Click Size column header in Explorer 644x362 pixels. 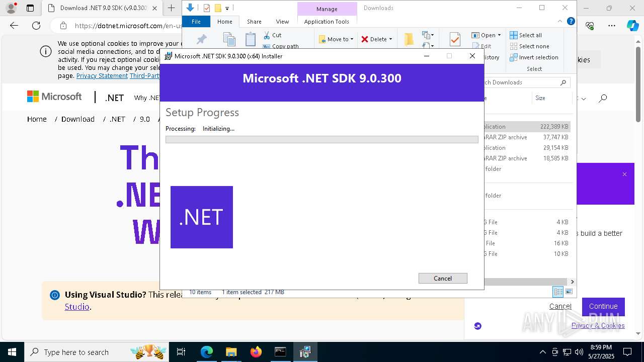(x=551, y=98)
